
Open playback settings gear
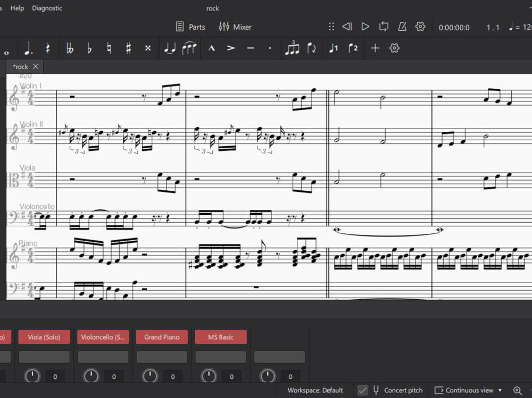420,27
